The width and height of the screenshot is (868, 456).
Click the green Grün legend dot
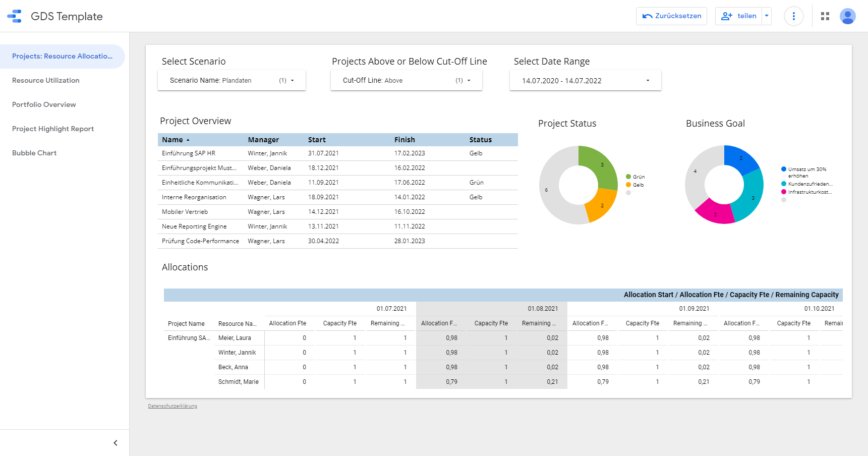coord(628,177)
